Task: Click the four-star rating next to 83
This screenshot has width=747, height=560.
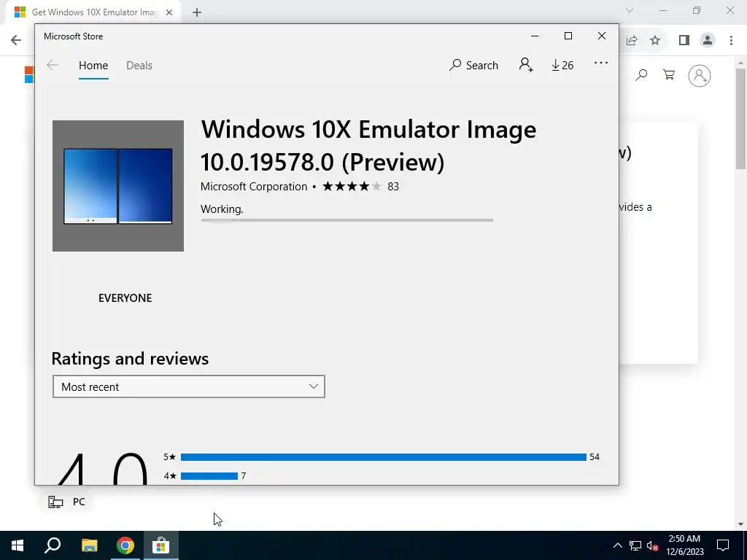Action: [352, 186]
